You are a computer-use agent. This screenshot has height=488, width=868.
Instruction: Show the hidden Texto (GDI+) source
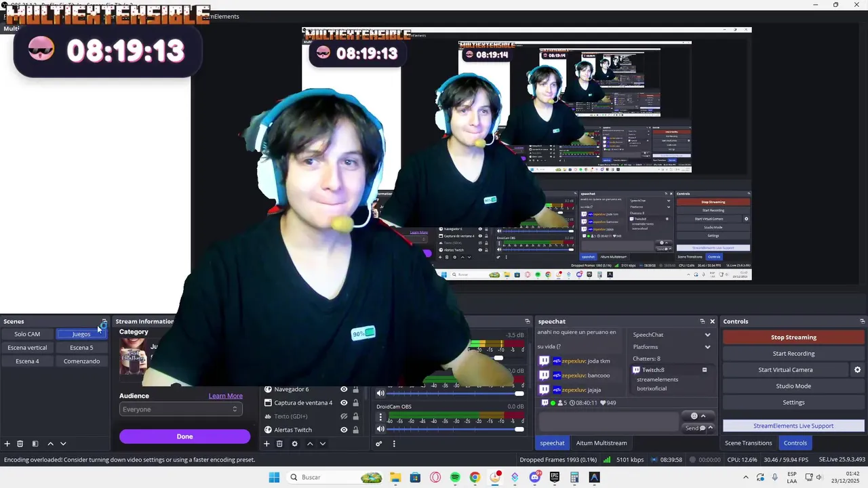click(344, 416)
